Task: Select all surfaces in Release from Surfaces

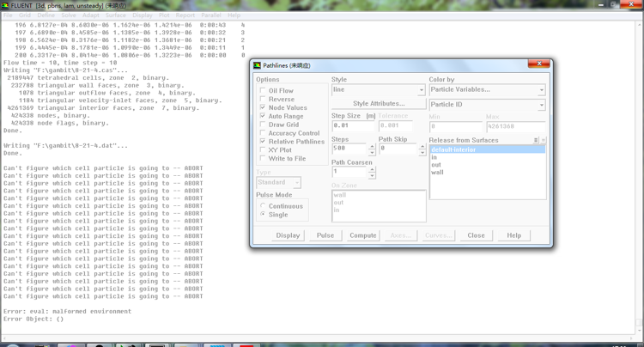Action: (536, 140)
